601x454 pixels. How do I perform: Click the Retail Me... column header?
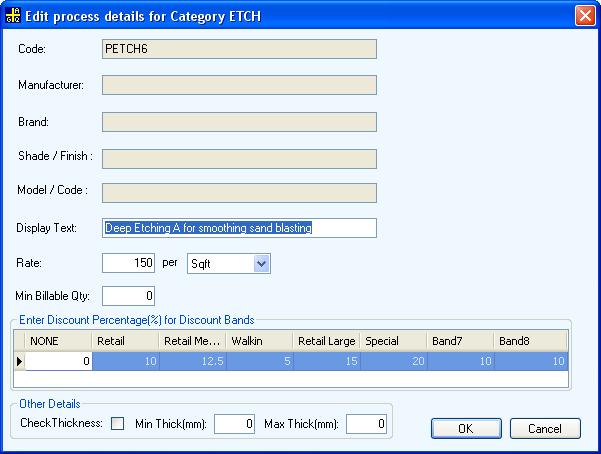pos(192,341)
